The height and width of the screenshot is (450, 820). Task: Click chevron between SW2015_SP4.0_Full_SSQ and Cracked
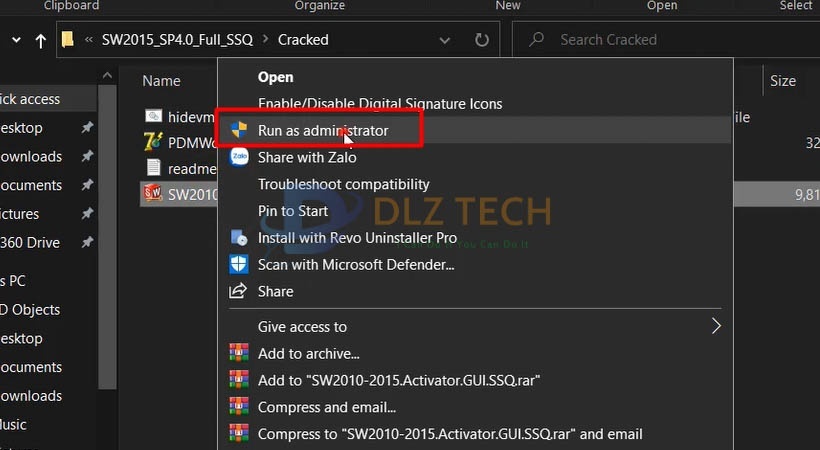[266, 40]
